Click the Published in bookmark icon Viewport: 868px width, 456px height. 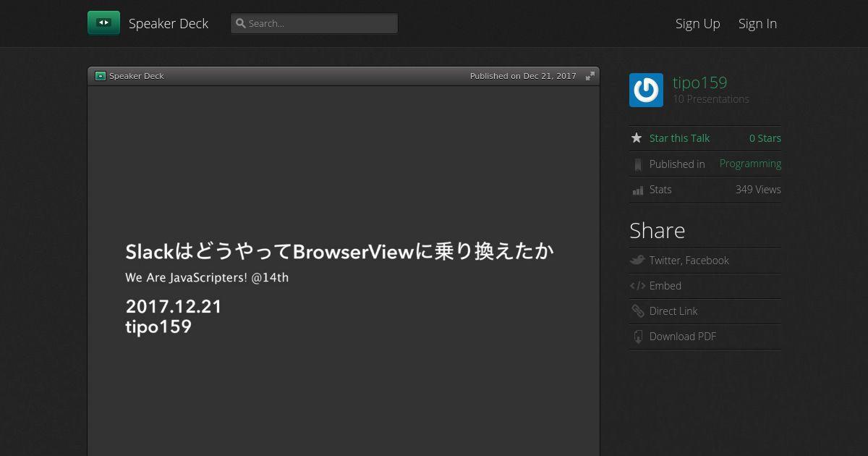[637, 165]
